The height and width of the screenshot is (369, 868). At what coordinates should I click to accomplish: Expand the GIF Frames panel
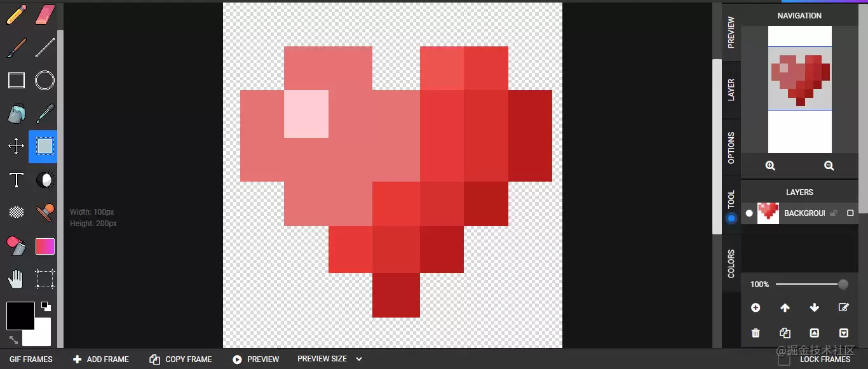pos(31,359)
